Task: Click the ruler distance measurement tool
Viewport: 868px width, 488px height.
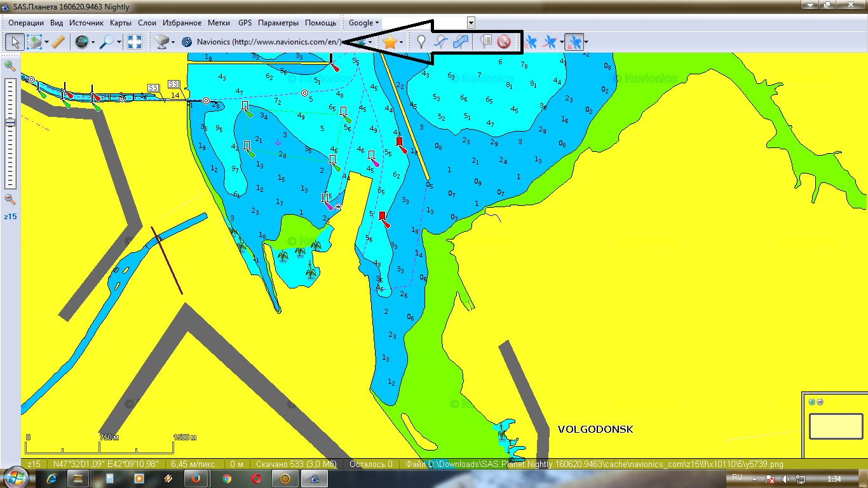Action: click(58, 42)
